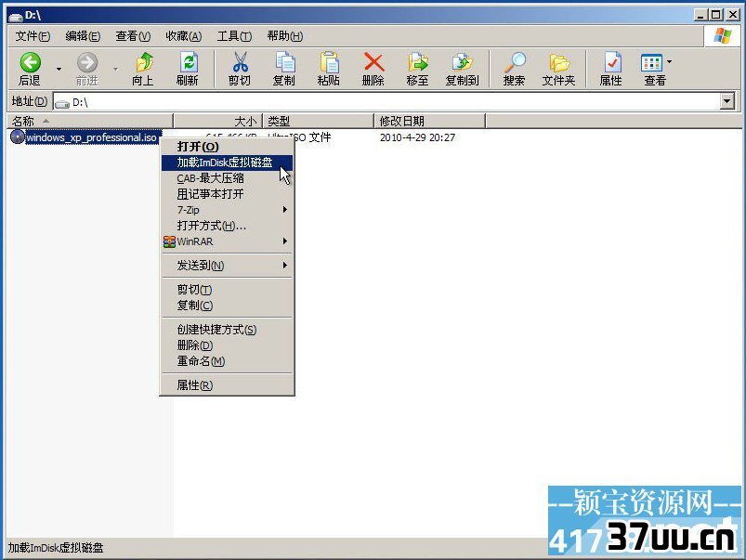Click the Move To (移至) toolbar icon

tap(418, 62)
